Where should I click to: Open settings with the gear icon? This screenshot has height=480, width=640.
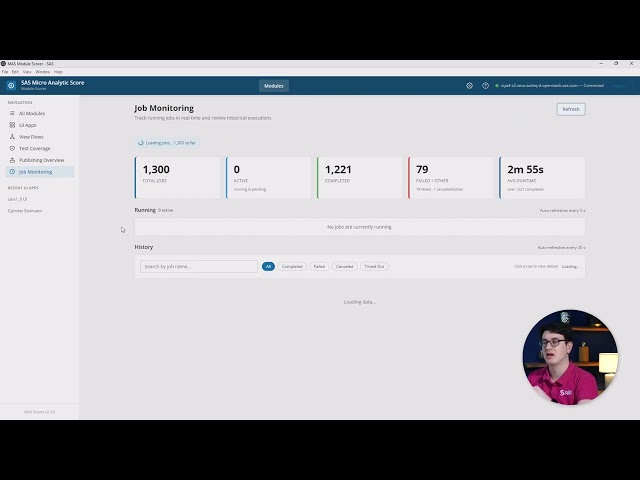(469, 86)
